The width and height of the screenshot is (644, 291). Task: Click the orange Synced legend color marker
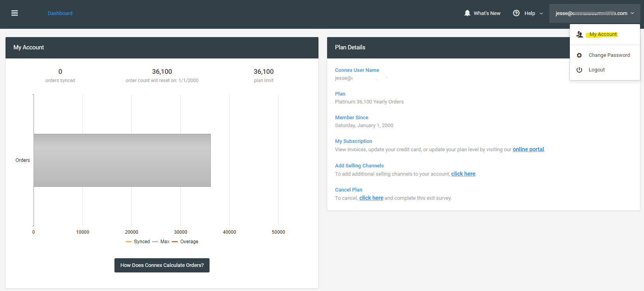click(x=129, y=242)
